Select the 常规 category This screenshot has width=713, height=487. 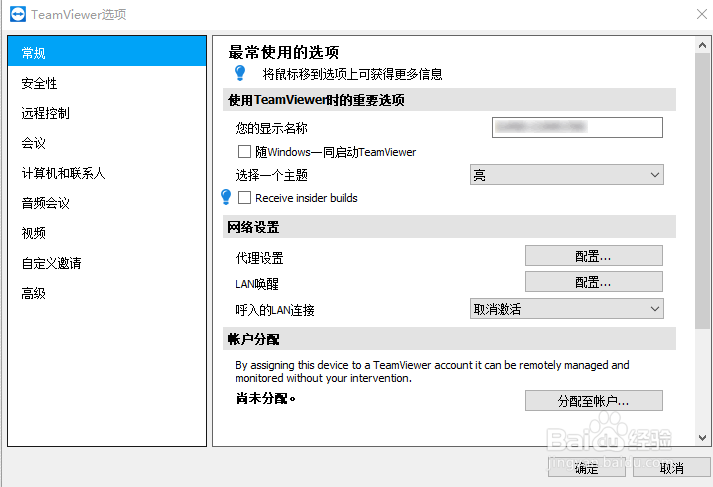tap(107, 53)
